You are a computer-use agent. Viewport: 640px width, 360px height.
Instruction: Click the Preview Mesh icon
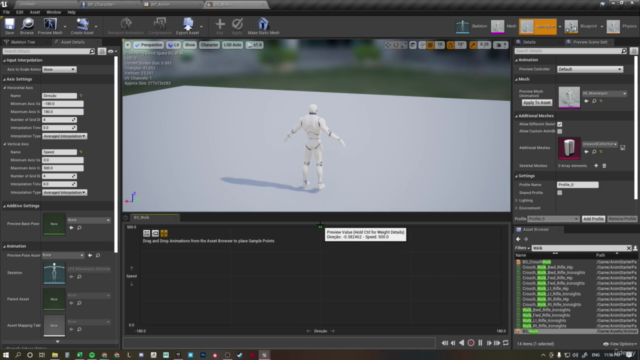pyautogui.click(x=50, y=24)
